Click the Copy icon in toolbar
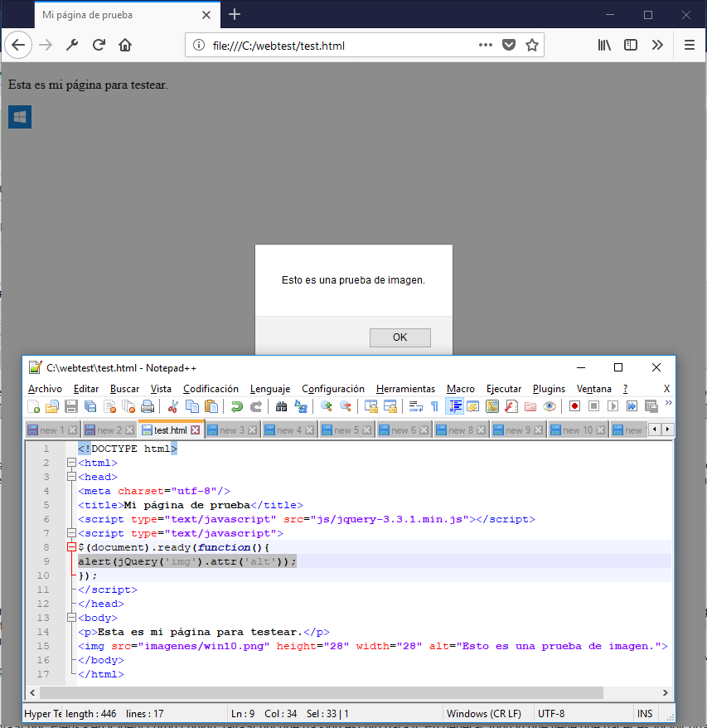Screen dimensions: 707x728 (191, 407)
